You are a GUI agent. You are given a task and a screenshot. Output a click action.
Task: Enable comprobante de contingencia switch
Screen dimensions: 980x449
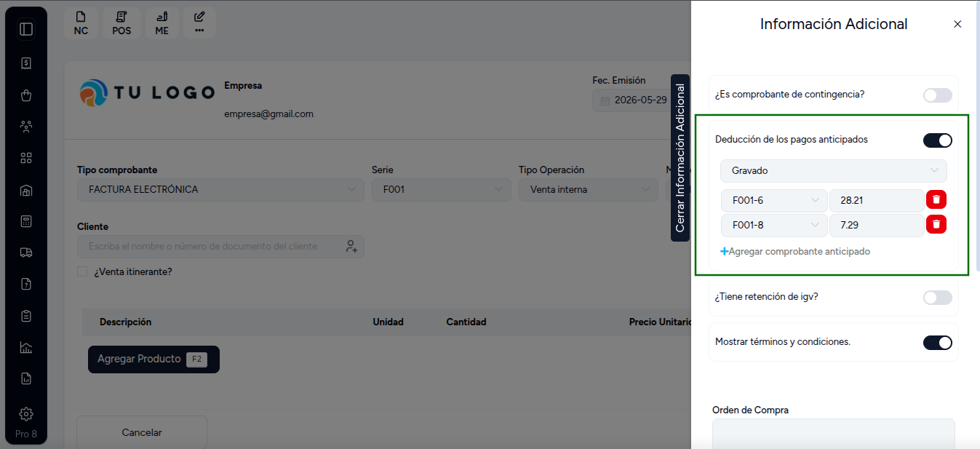(x=938, y=95)
